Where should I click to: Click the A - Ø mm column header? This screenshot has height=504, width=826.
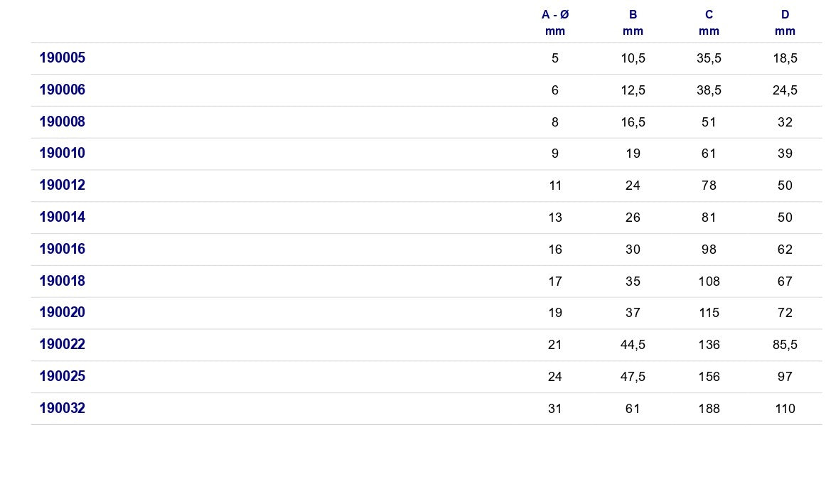(555, 23)
